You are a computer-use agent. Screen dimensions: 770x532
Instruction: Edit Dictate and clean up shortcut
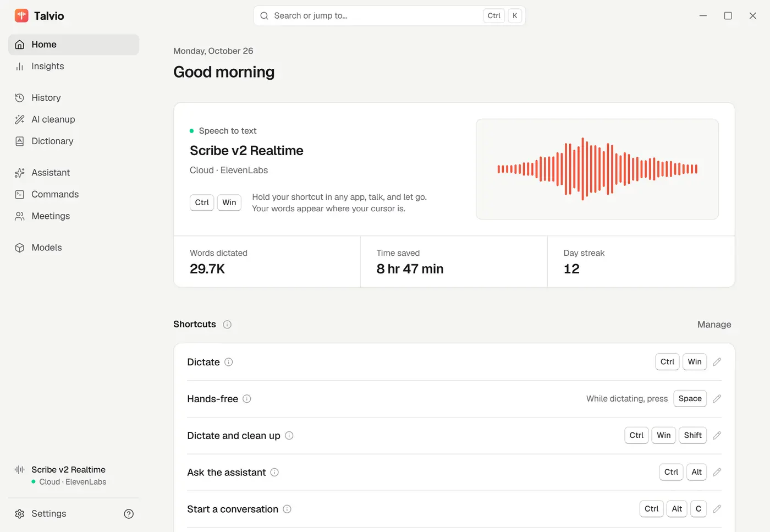717,436
